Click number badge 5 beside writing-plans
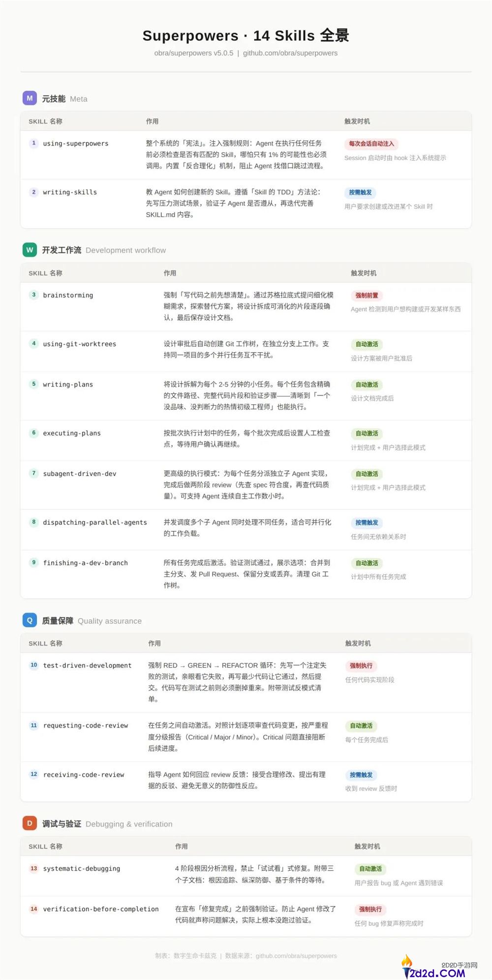Screen dimensions: 492x980 (33, 384)
